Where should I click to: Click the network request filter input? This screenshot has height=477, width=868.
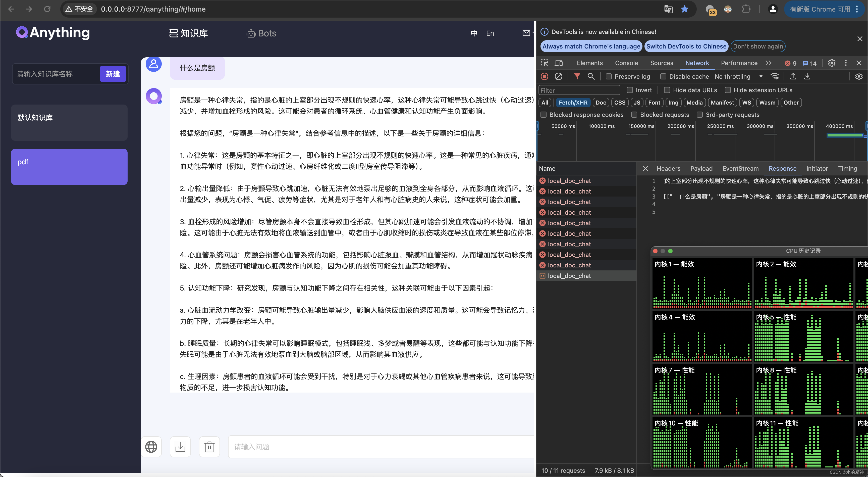tap(579, 90)
